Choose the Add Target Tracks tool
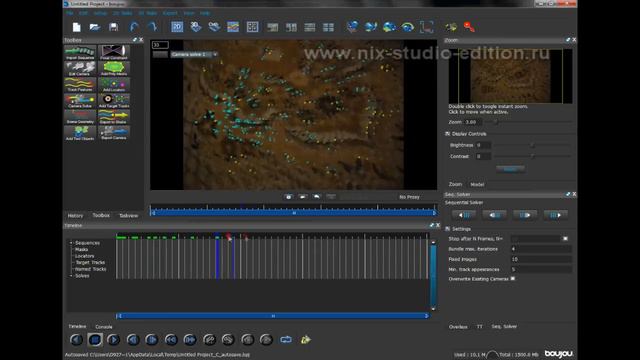Image resolution: width=640 pixels, height=360 pixels. pos(114,101)
